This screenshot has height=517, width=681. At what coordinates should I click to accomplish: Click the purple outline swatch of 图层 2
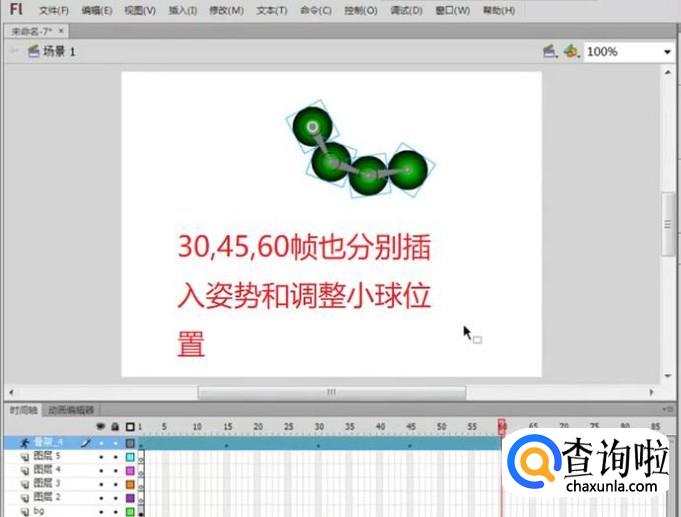click(130, 498)
